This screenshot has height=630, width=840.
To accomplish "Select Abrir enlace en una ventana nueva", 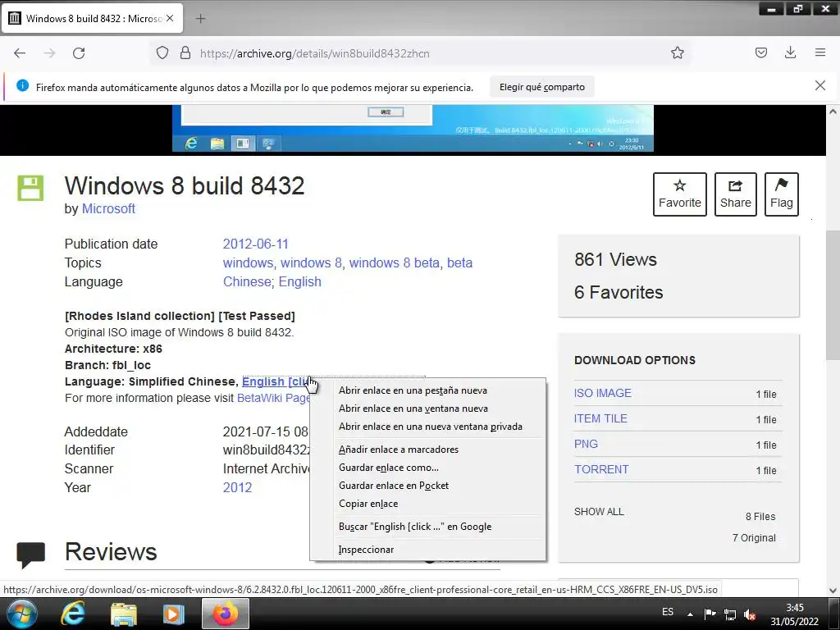I will coord(427,409).
